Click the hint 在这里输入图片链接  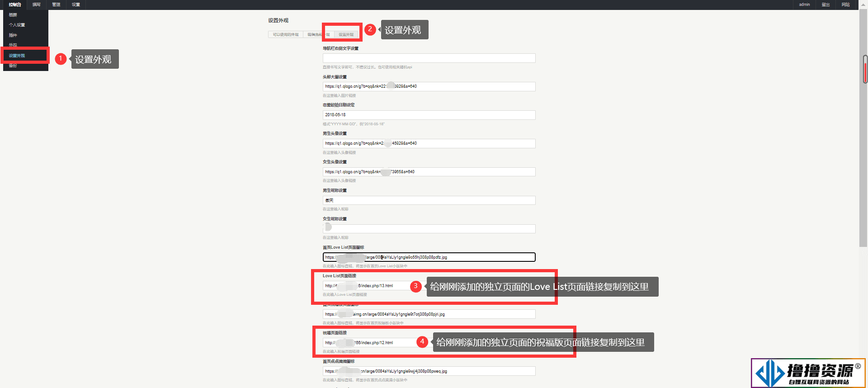[339, 95]
